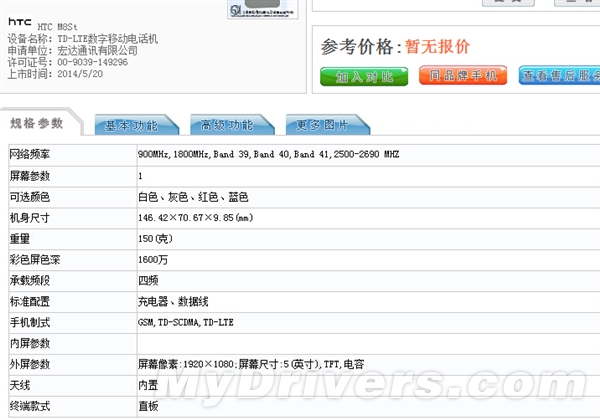Click the 屏幕参数 row label

pos(30,176)
